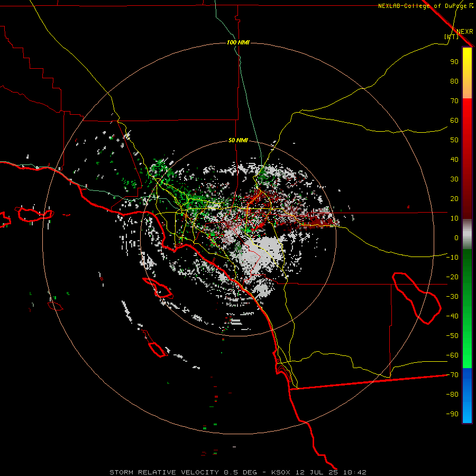
Task: Click the -40 scale value
Action: [x=452, y=316]
